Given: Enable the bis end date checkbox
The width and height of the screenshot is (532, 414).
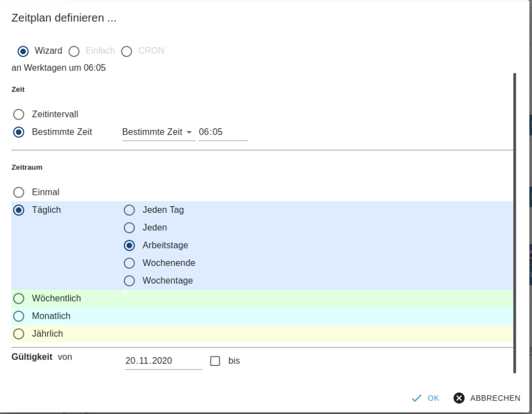Looking at the screenshot, I should pyautogui.click(x=215, y=361).
